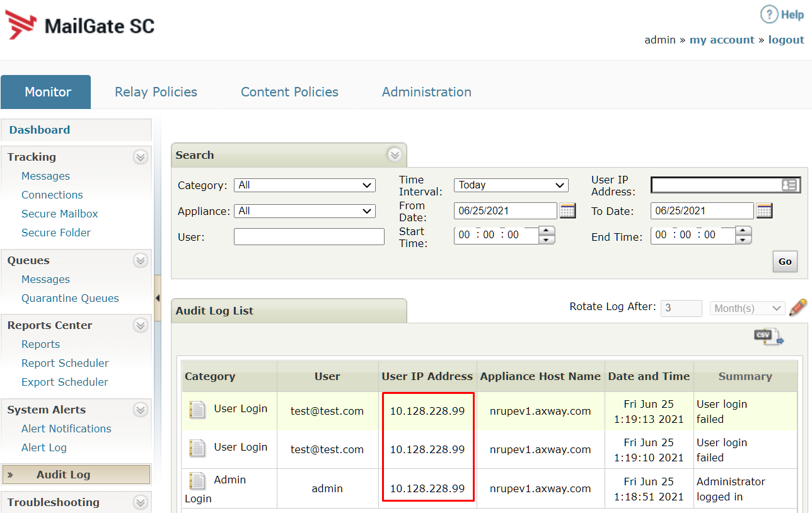Collapse the Search panel chevron
Image resolution: width=812 pixels, height=513 pixels.
(395, 155)
